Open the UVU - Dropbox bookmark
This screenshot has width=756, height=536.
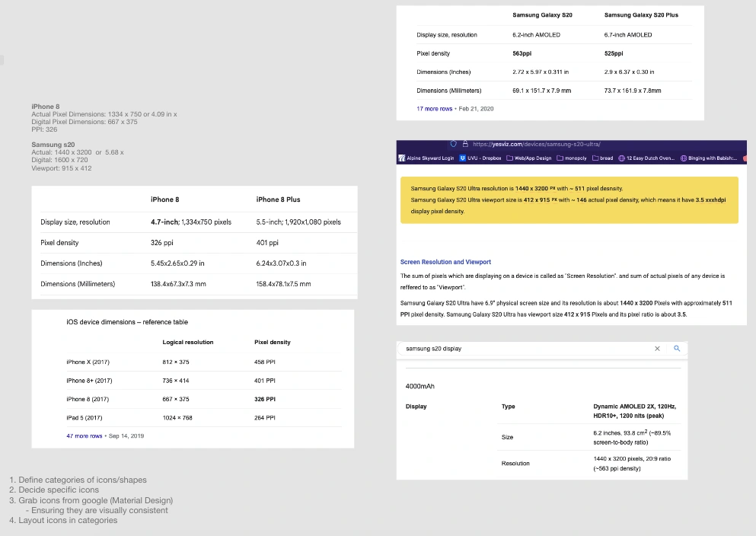pyautogui.click(x=480, y=158)
